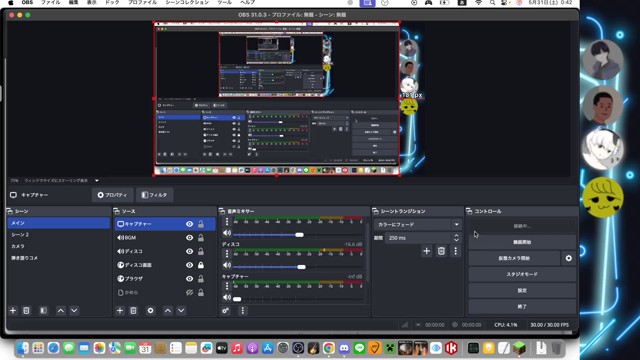Float the 音声ミキサー dock via its header icon

pyautogui.click(x=222, y=211)
